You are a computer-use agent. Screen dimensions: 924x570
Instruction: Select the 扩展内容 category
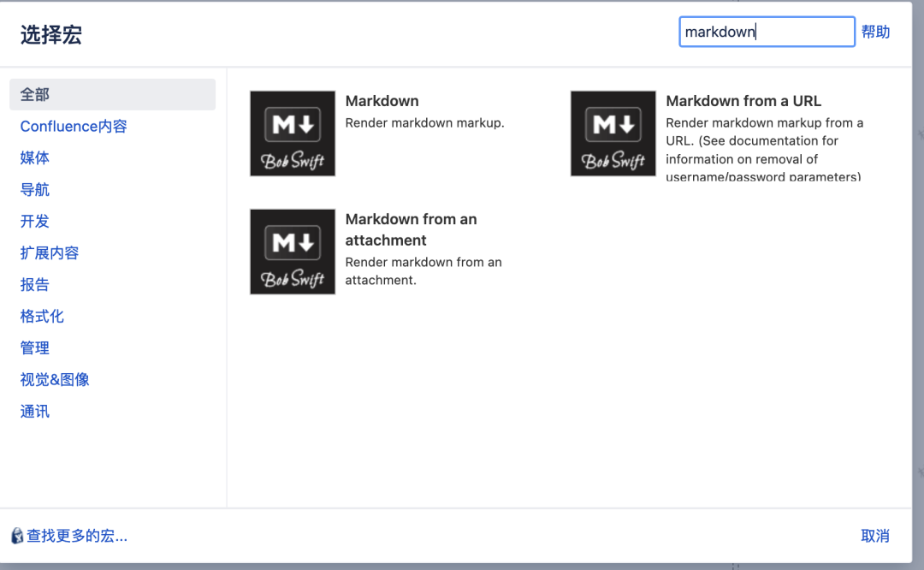click(x=50, y=252)
